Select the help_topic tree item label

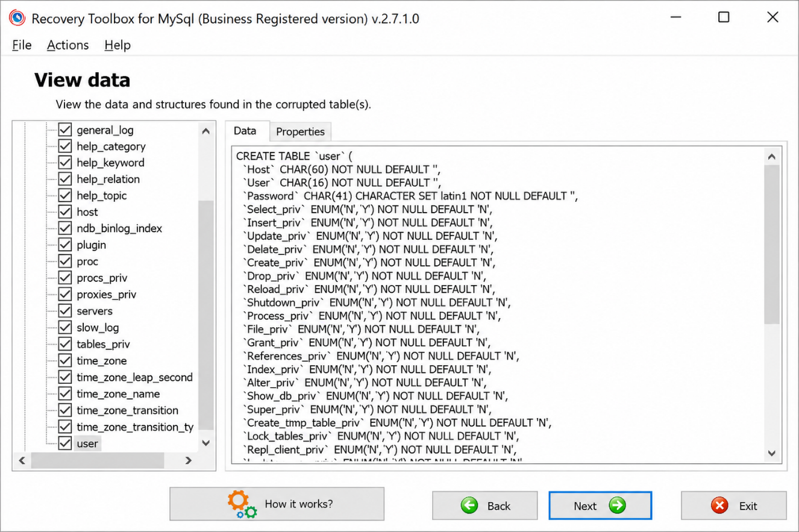pos(101,195)
